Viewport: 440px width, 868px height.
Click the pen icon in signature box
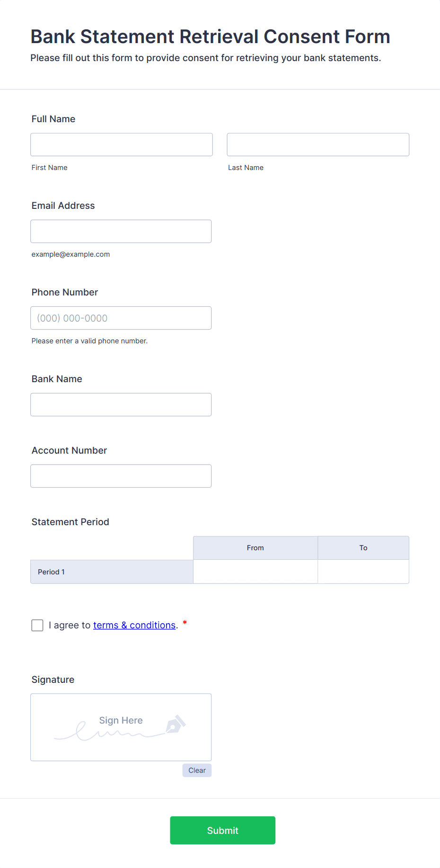176,724
